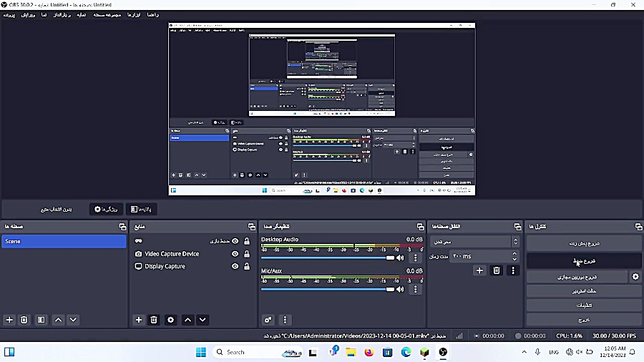This screenshot has width=644, height=362.
Task: Lock the Display Capture source
Action: (247, 266)
